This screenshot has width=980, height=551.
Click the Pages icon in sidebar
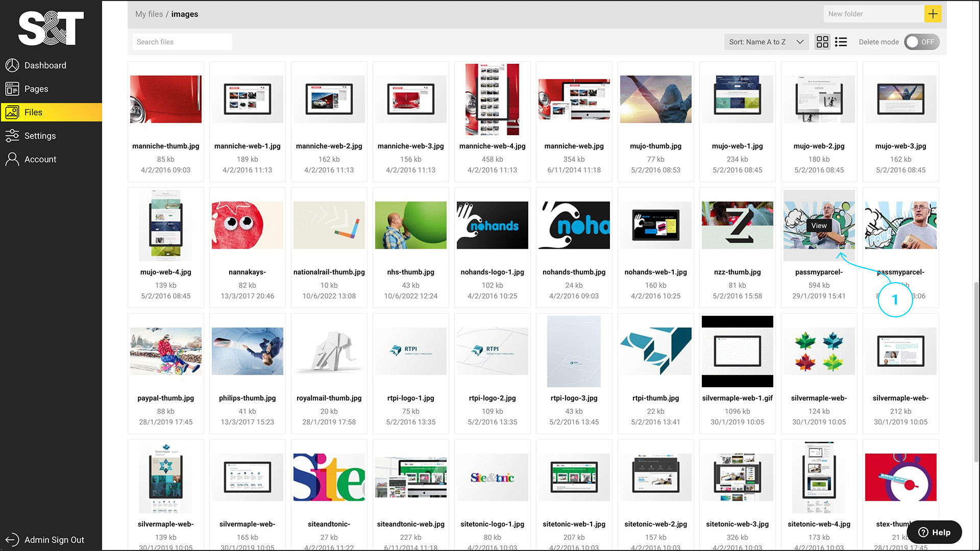[12, 89]
